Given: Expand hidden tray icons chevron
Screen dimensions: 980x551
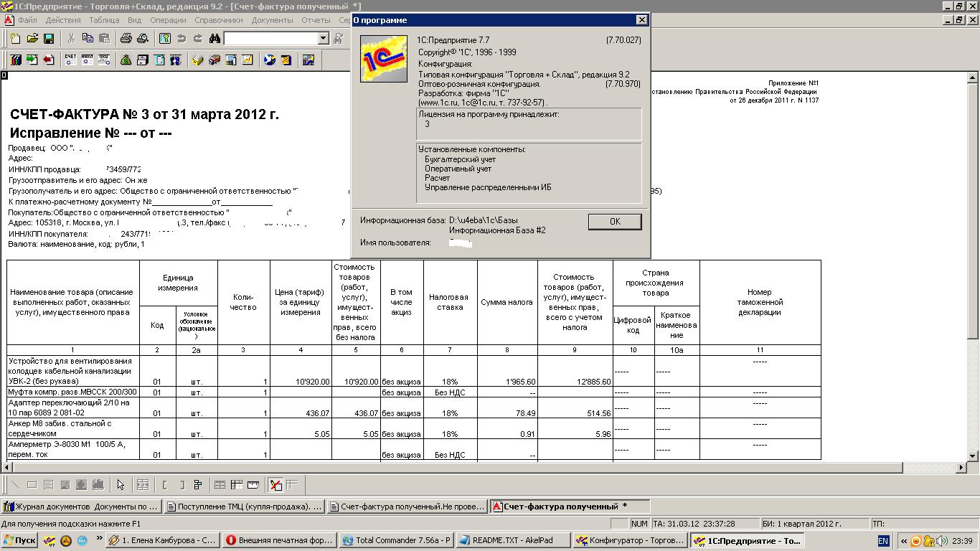Looking at the screenshot, I should click(905, 541).
